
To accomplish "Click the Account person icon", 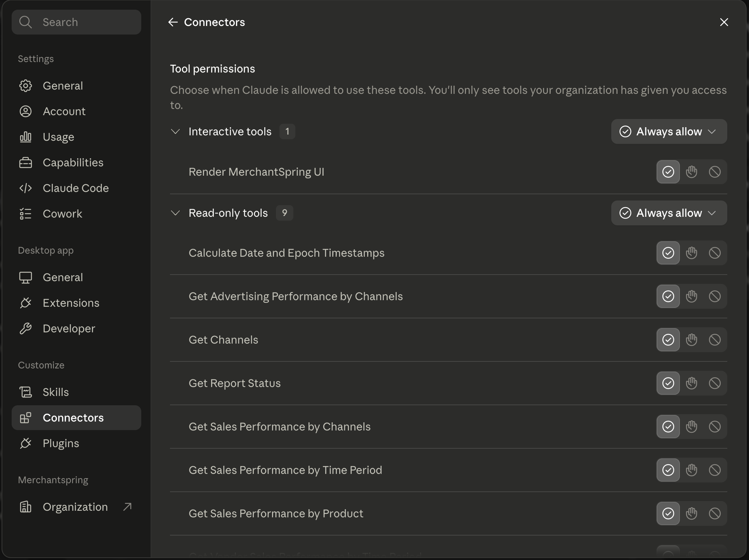I will coord(26,111).
